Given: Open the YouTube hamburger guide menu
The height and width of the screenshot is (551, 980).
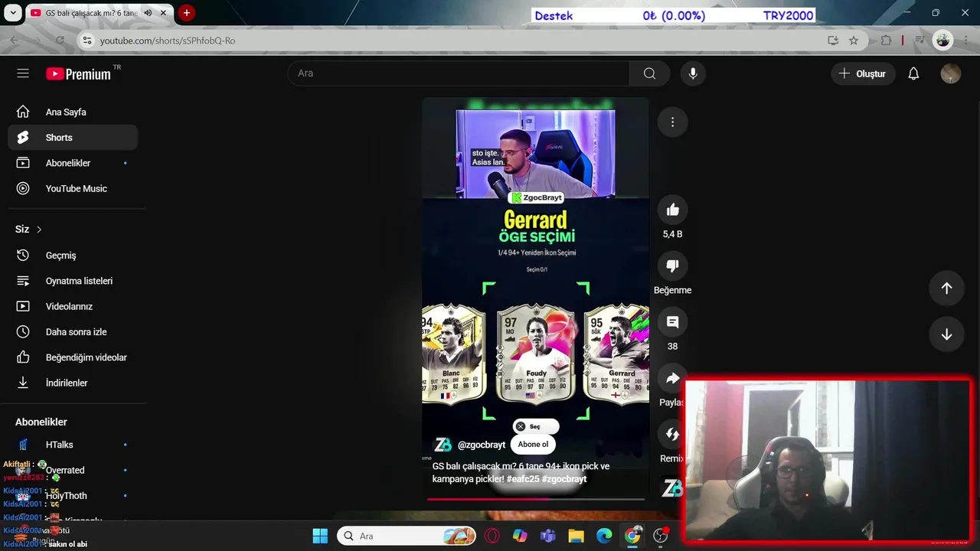Looking at the screenshot, I should pyautogui.click(x=23, y=73).
